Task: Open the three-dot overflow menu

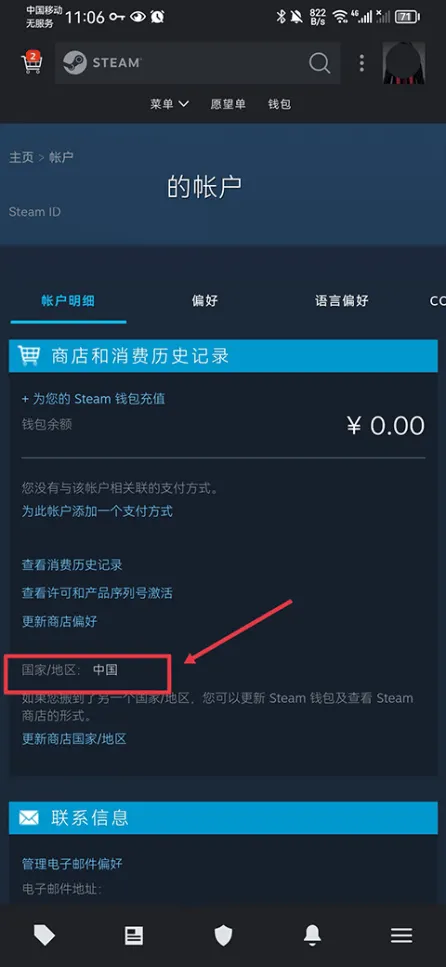Action: point(361,63)
